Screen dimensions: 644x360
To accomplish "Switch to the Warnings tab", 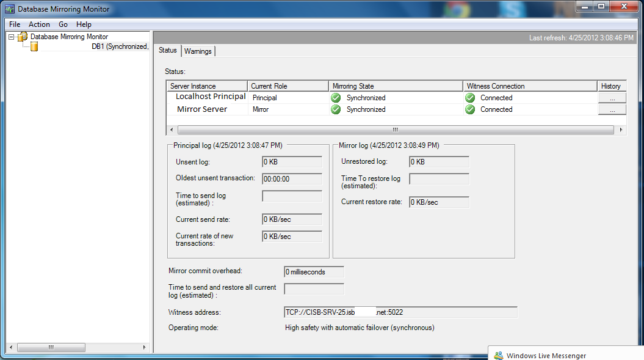I will [198, 51].
